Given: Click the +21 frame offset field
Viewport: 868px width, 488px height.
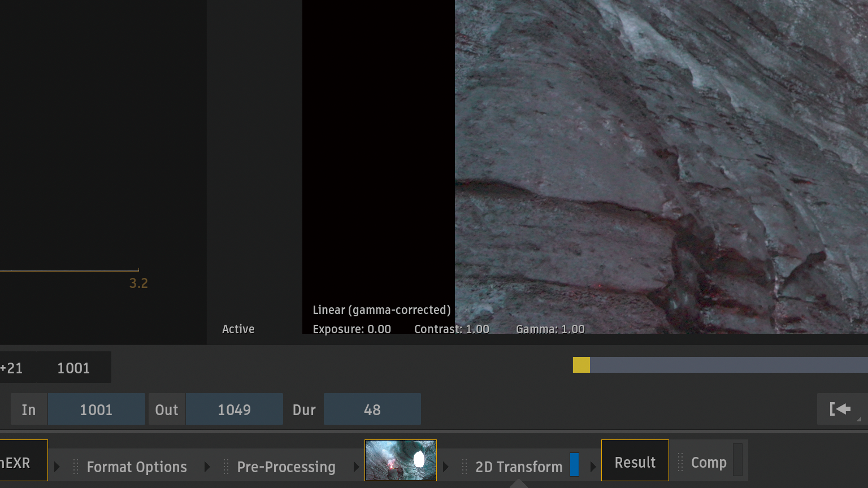Looking at the screenshot, I should pyautogui.click(x=11, y=368).
